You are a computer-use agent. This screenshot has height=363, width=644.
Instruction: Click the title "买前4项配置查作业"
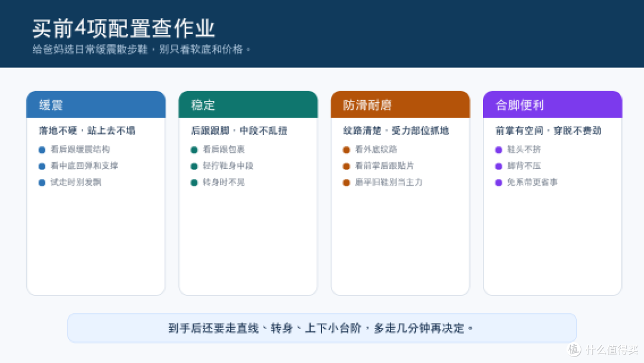[123, 29]
